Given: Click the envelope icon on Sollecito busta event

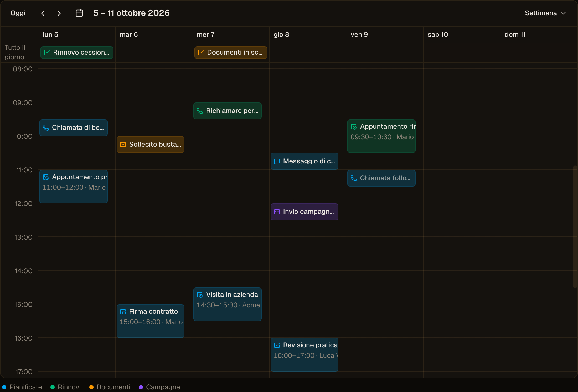Looking at the screenshot, I should (x=123, y=145).
